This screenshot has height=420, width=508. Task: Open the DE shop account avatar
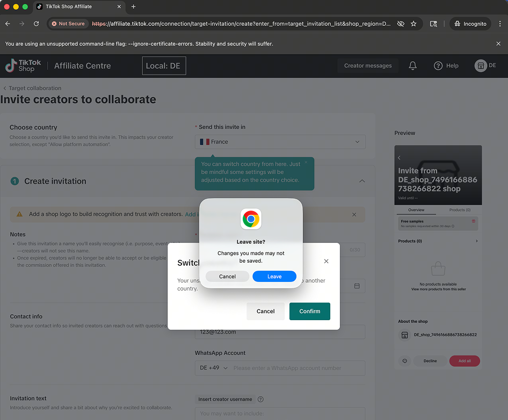point(481,66)
